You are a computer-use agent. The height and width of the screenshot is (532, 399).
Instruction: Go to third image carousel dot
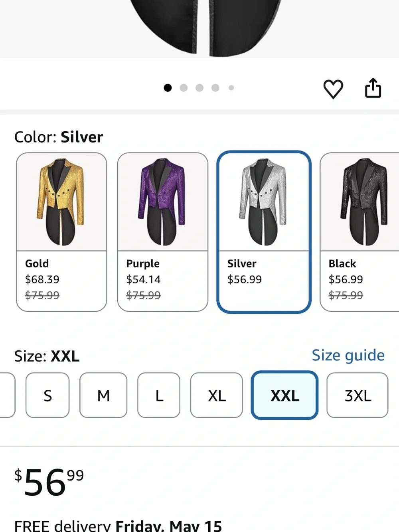pyautogui.click(x=199, y=88)
